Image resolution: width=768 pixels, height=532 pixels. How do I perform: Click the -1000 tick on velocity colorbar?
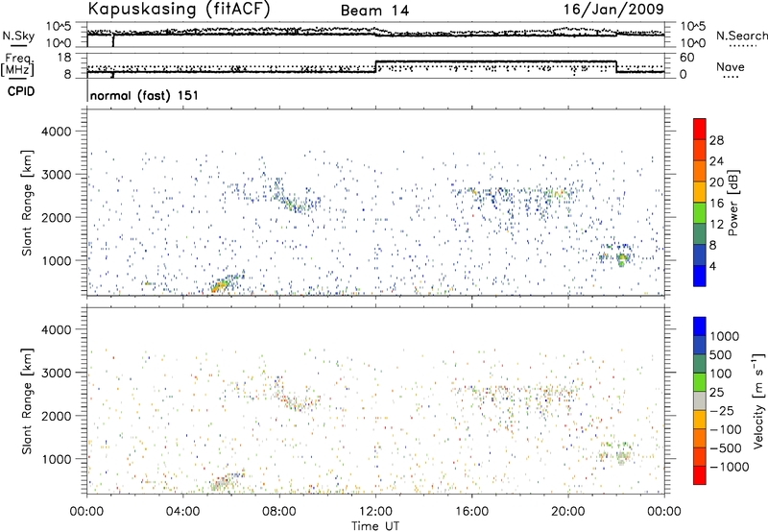(729, 467)
